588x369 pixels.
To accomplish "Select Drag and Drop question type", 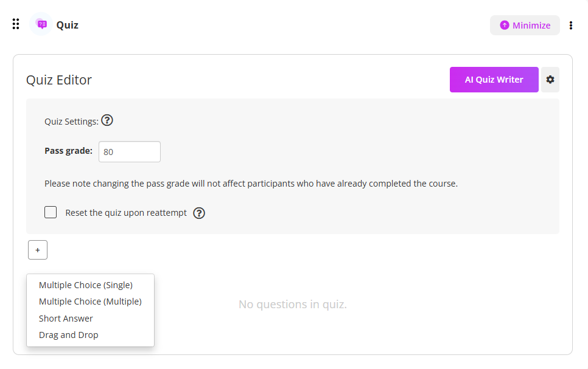I will point(68,335).
